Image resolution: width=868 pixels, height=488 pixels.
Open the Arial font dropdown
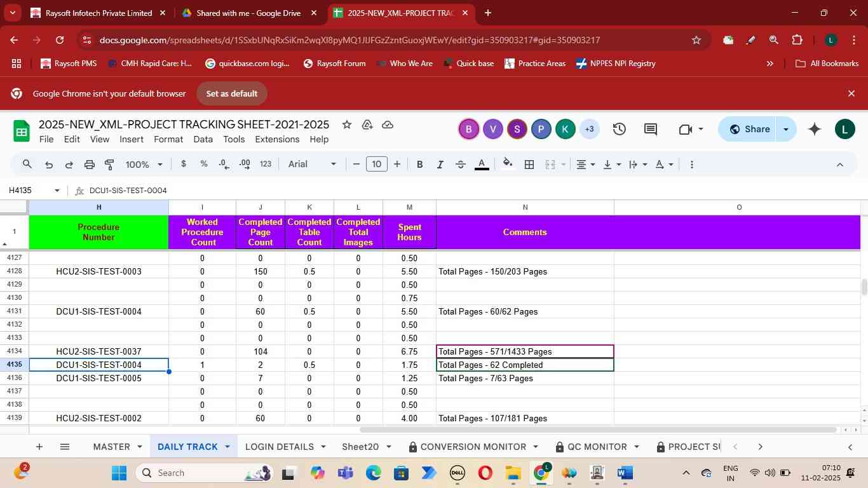[x=312, y=164]
